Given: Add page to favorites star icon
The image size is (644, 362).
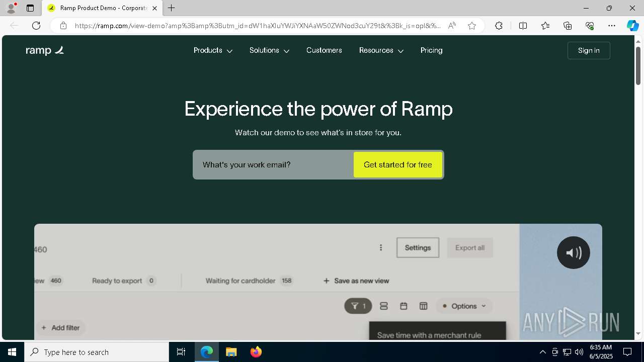Looking at the screenshot, I should [472, 26].
